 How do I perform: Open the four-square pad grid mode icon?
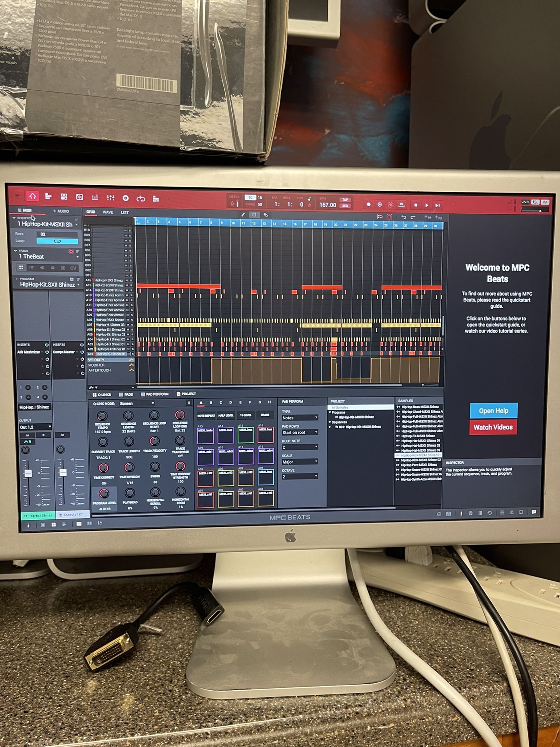click(x=64, y=197)
